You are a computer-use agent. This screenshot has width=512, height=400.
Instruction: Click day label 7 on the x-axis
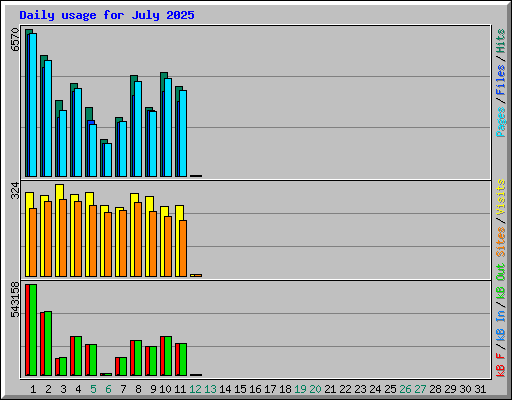click(x=123, y=389)
